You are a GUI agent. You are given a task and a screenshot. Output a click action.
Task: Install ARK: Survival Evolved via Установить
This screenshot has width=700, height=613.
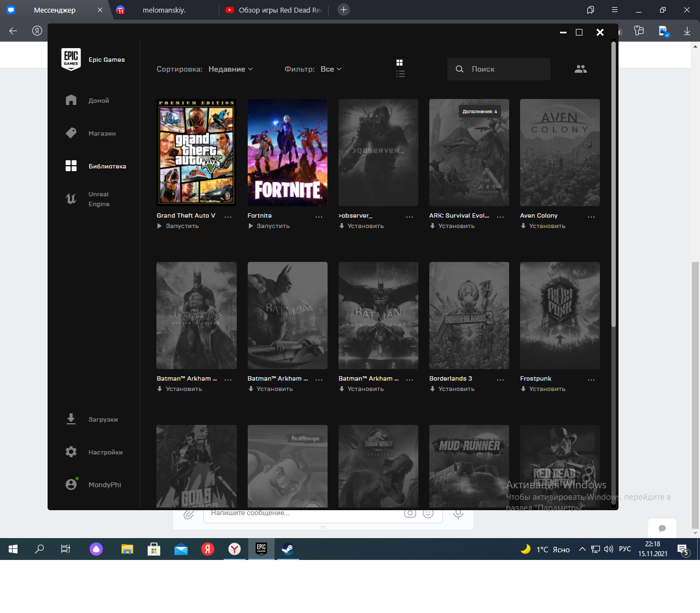pos(452,226)
